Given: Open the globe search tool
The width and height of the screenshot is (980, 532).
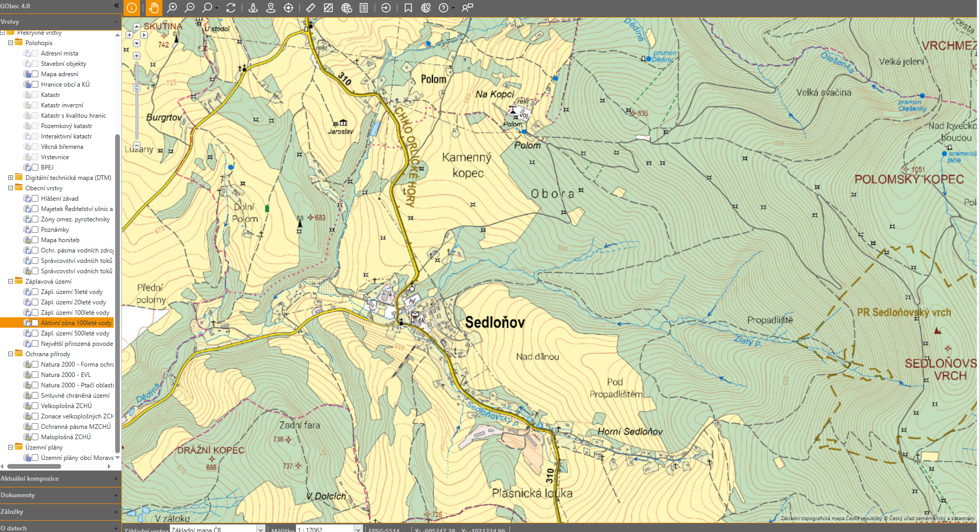Looking at the screenshot, I should (347, 8).
